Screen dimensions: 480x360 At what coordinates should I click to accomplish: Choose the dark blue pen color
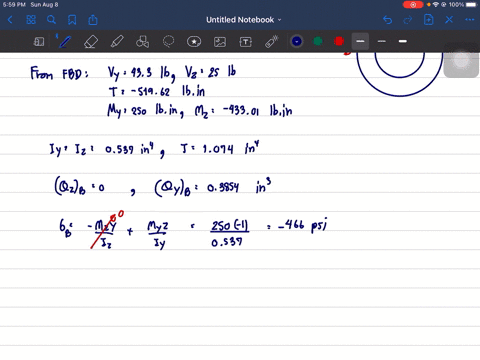tap(297, 41)
